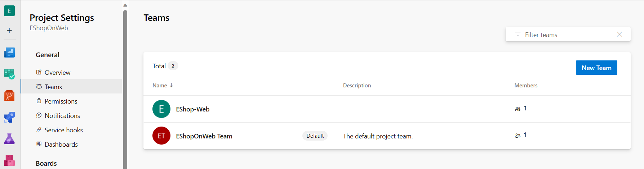Open Service hooks settings
This screenshot has height=169, width=644.
[63, 130]
